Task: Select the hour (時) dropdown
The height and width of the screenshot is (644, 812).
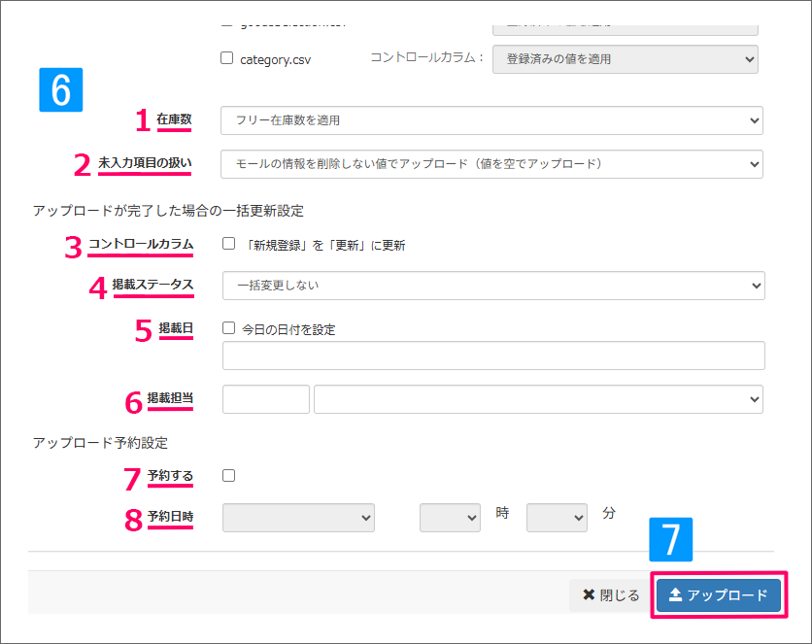Action: coord(450,517)
